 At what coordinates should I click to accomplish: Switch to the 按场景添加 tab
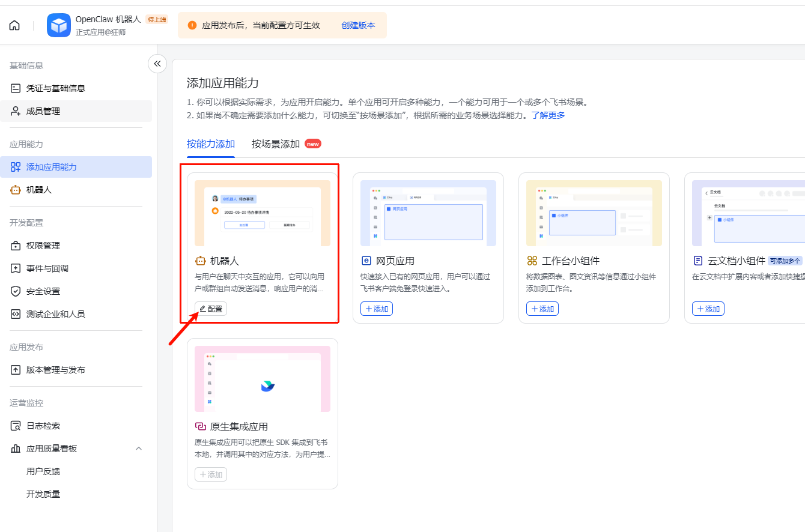pyautogui.click(x=276, y=144)
